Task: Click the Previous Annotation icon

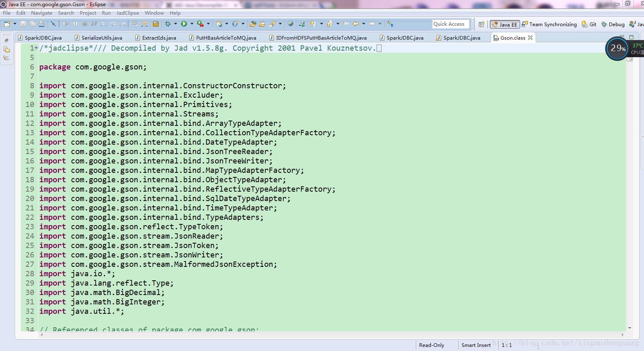Action: (x=330, y=24)
